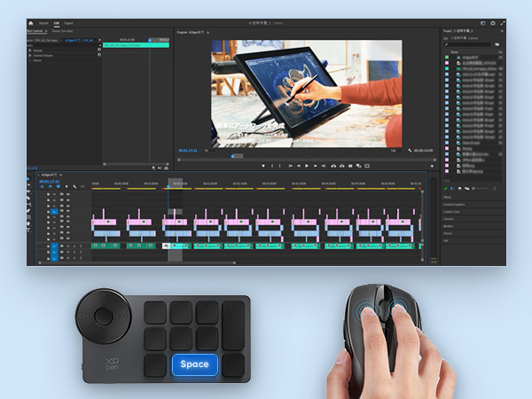Toggle the highlighted blue track target button
The image size is (532, 399).
pos(54,213)
